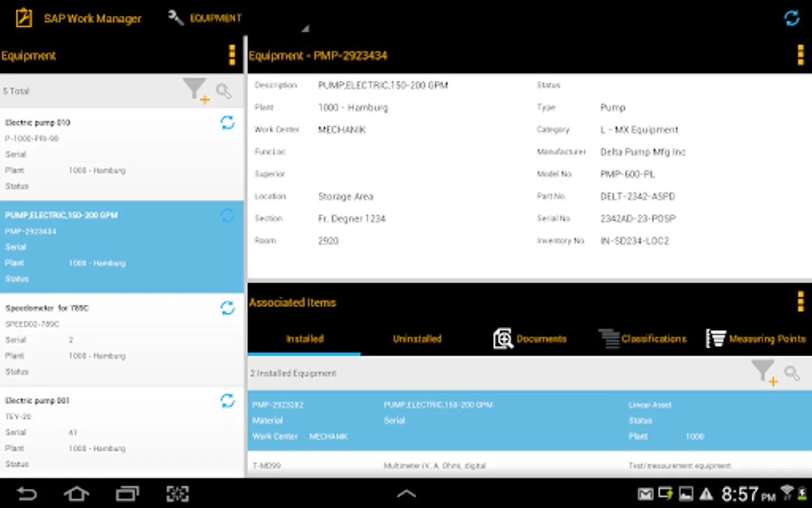
Task: Go to the Android Home screen
Action: coord(77,494)
